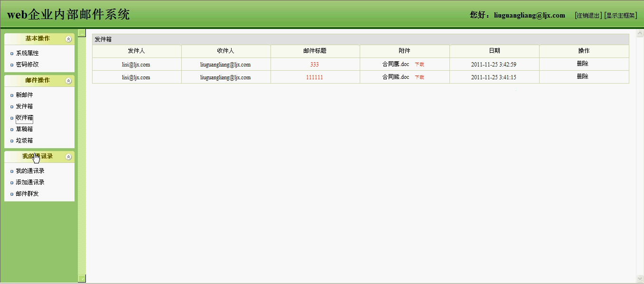644x284 pixels.
Task: Open the 草稿箱 folder
Action: (24, 129)
